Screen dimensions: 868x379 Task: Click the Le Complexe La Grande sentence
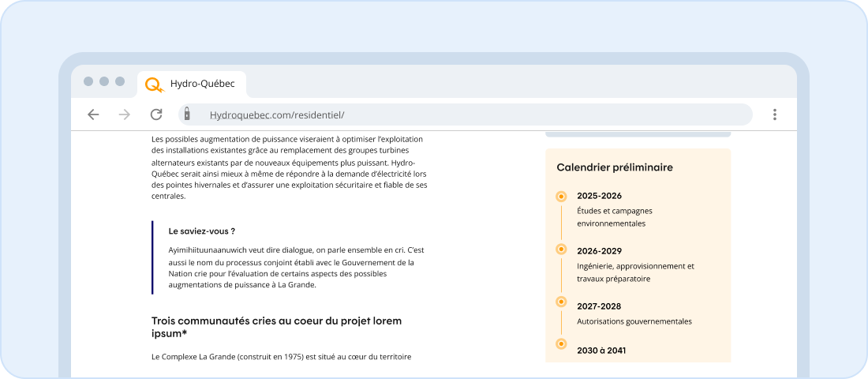pyautogui.click(x=281, y=357)
